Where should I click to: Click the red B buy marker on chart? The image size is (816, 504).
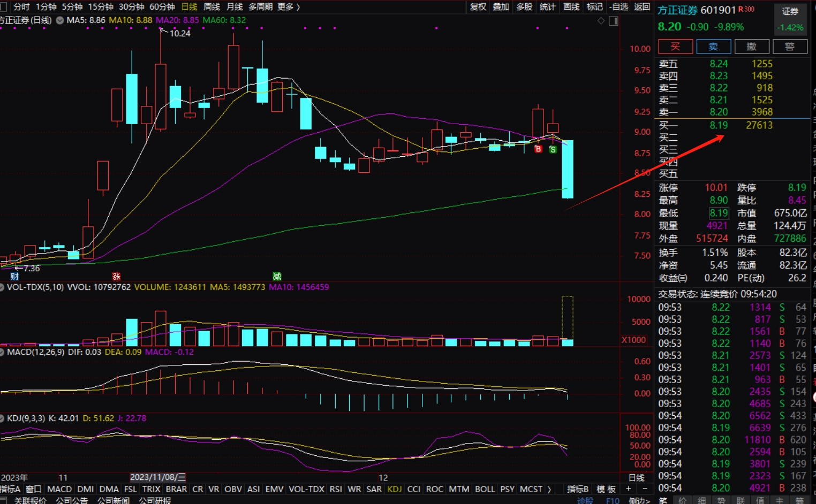coord(538,149)
